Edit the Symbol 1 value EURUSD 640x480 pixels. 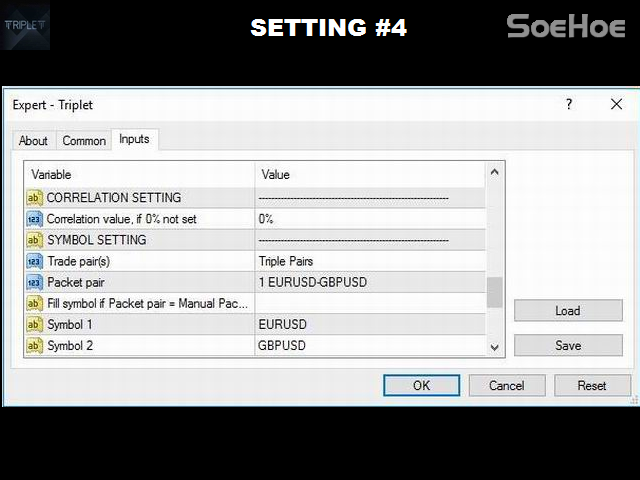click(x=370, y=324)
